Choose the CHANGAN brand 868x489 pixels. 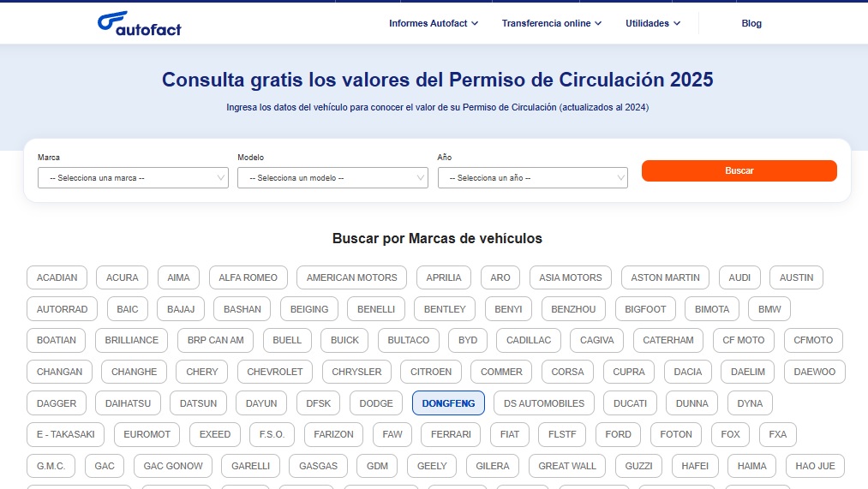point(59,372)
